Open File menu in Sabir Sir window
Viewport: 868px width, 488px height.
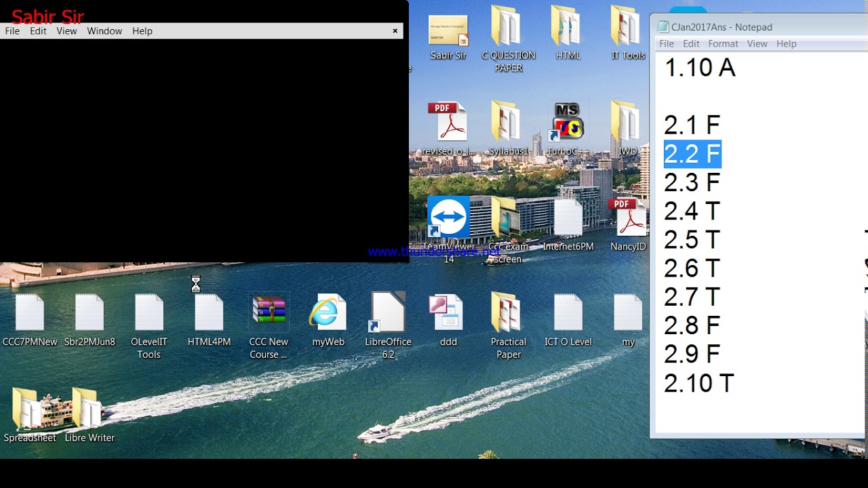[12, 31]
